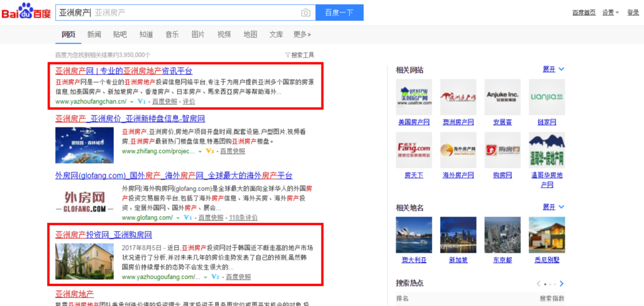The image size is (644, 306).
Task: Click the 安居客 text link
Action: coord(502,123)
